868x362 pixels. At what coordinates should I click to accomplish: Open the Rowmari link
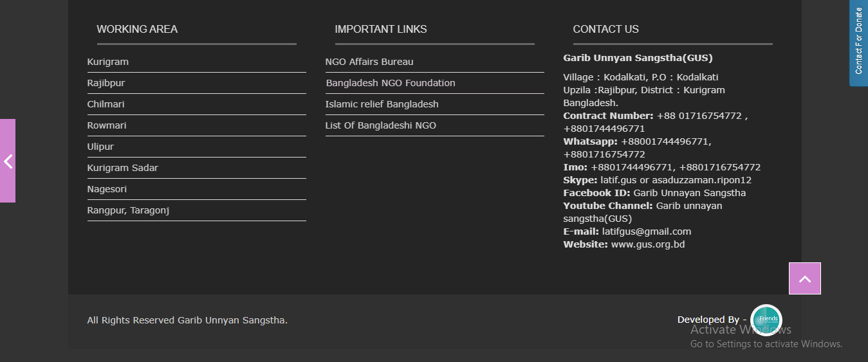pyautogui.click(x=107, y=125)
